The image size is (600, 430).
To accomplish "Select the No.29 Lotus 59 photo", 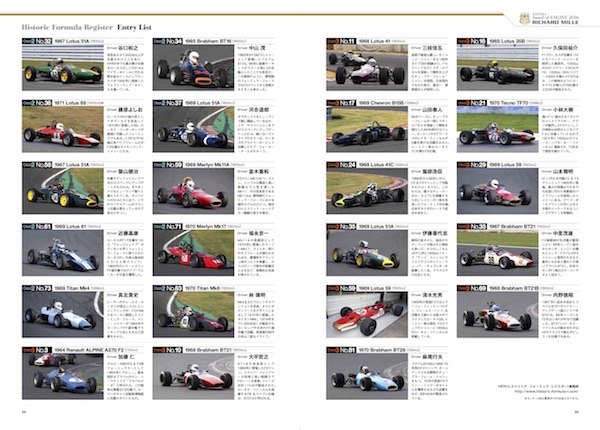I will (x=497, y=191).
